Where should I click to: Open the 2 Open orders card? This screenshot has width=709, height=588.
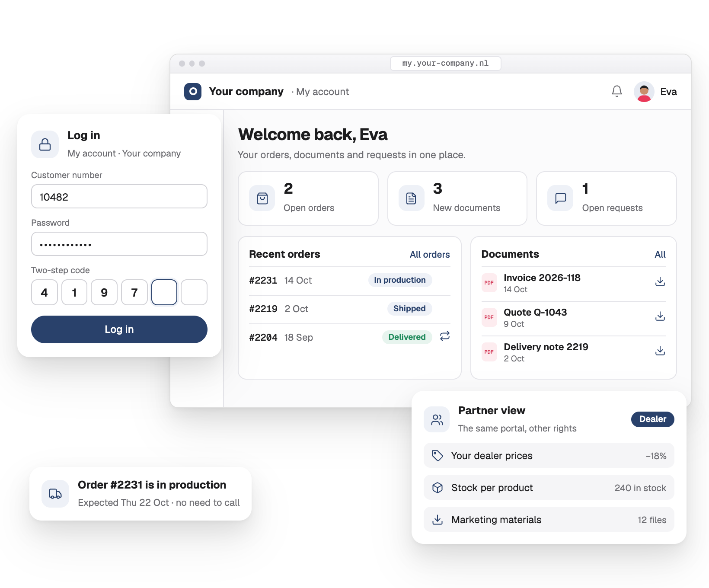coord(308,198)
